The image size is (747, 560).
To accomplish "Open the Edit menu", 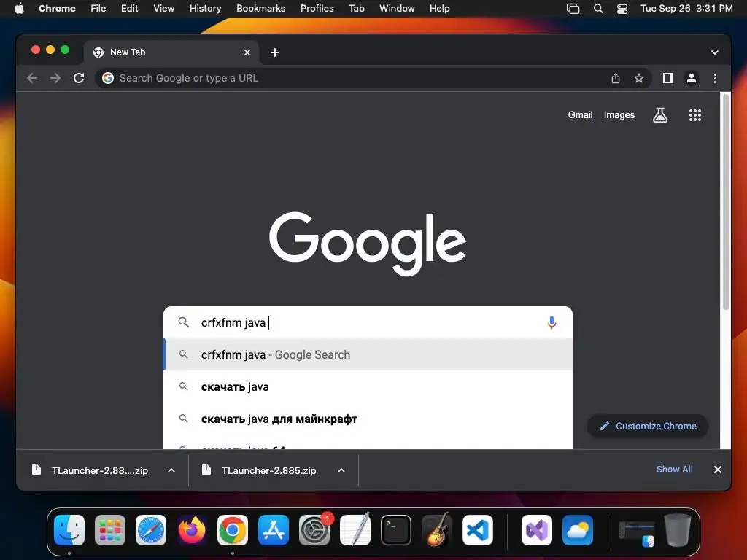I will click(129, 9).
